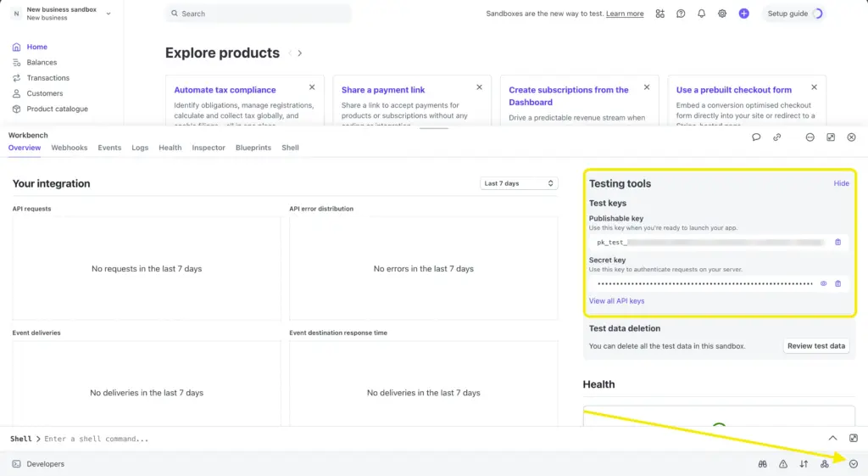Click the purple plus create button

[x=744, y=14]
